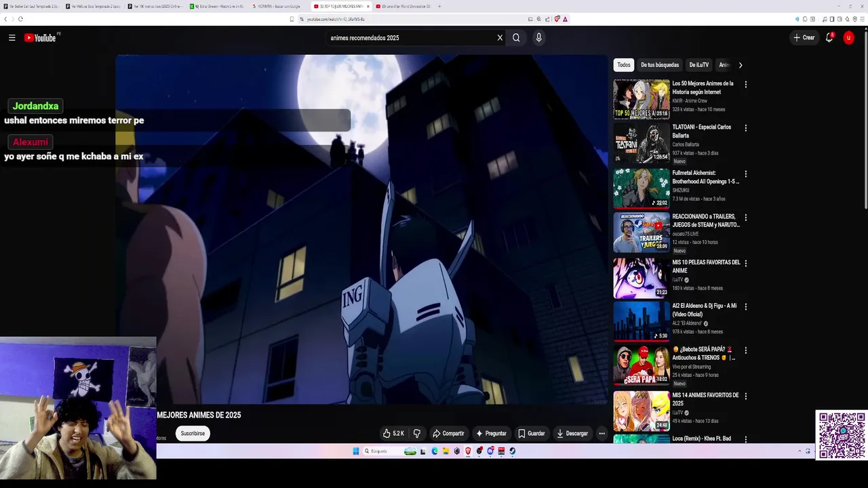Go to YouTube home via logo

coord(40,38)
